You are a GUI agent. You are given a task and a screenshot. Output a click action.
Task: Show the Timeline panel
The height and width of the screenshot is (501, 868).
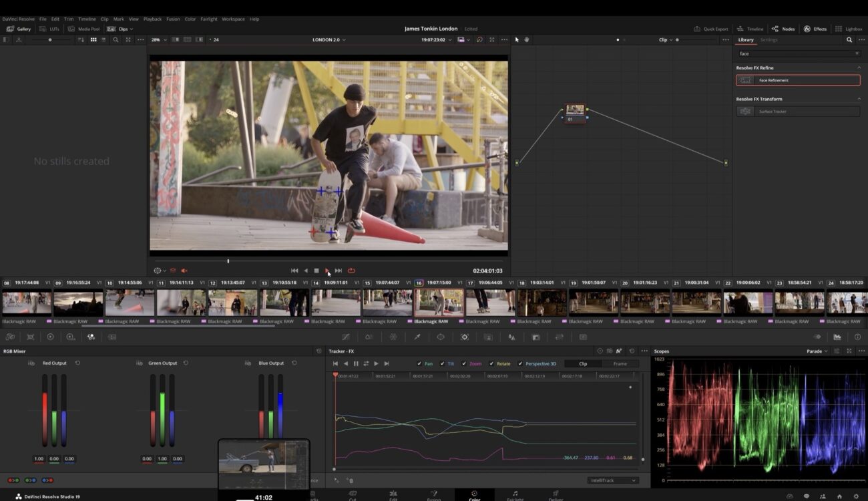tap(750, 29)
